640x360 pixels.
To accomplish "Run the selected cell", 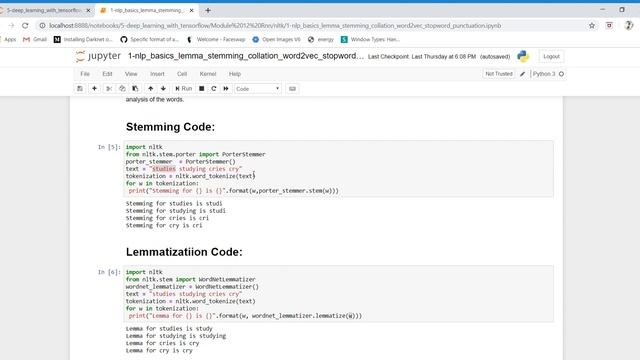I will pos(183,89).
